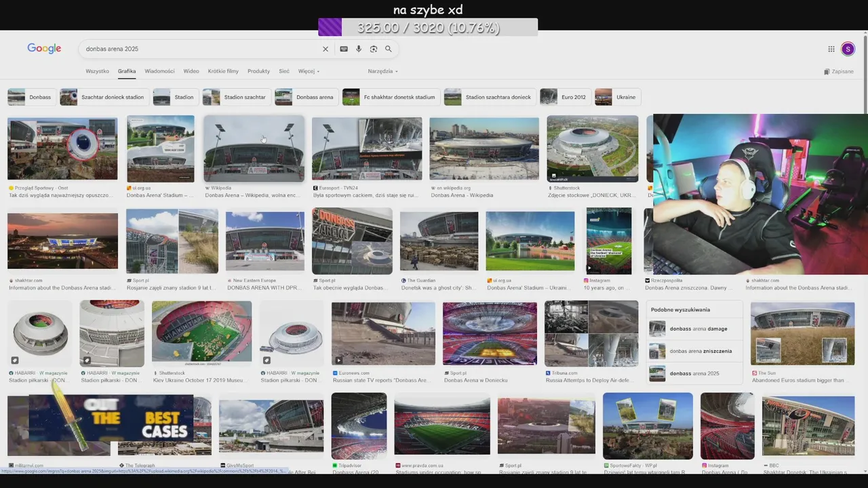
Task: Go to the Google logo home page
Action: (44, 49)
